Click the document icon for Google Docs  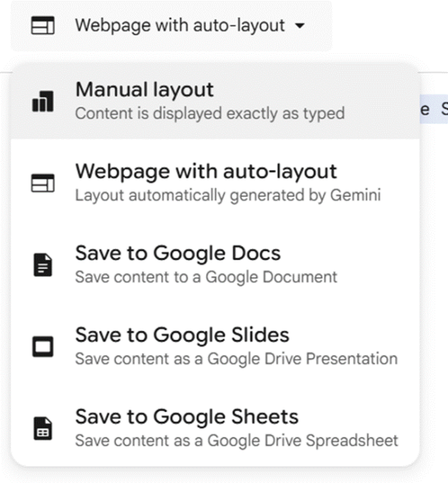pyautogui.click(x=43, y=265)
